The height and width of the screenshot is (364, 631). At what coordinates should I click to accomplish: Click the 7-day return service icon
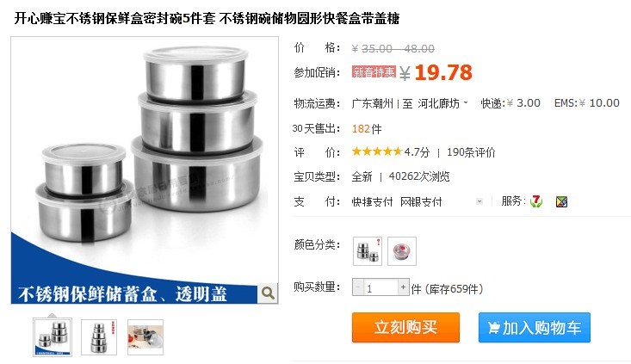(x=536, y=201)
